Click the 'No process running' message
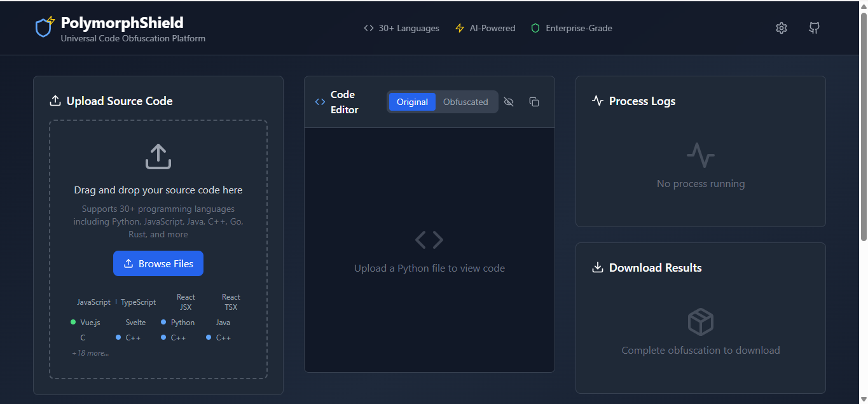 click(701, 183)
